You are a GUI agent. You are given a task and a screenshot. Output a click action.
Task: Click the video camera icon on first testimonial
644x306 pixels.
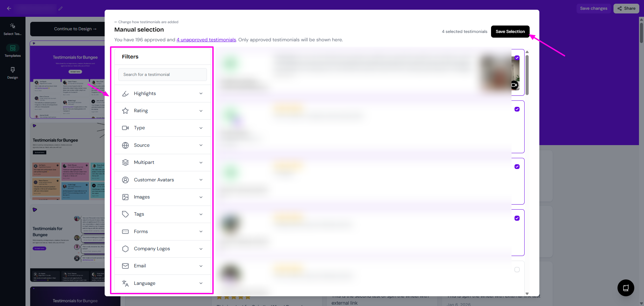tap(514, 85)
